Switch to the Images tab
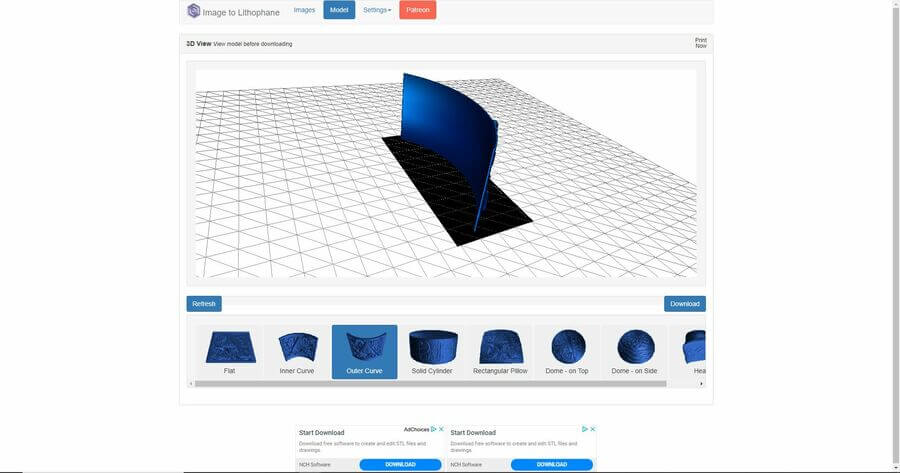Screen dimensions: 900x473 pyautogui.click(x=304, y=10)
